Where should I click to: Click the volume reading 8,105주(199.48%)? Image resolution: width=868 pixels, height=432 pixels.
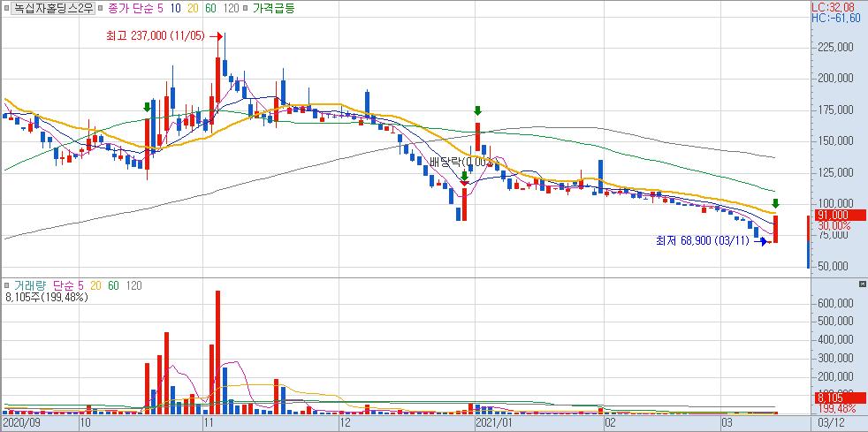pos(47,297)
